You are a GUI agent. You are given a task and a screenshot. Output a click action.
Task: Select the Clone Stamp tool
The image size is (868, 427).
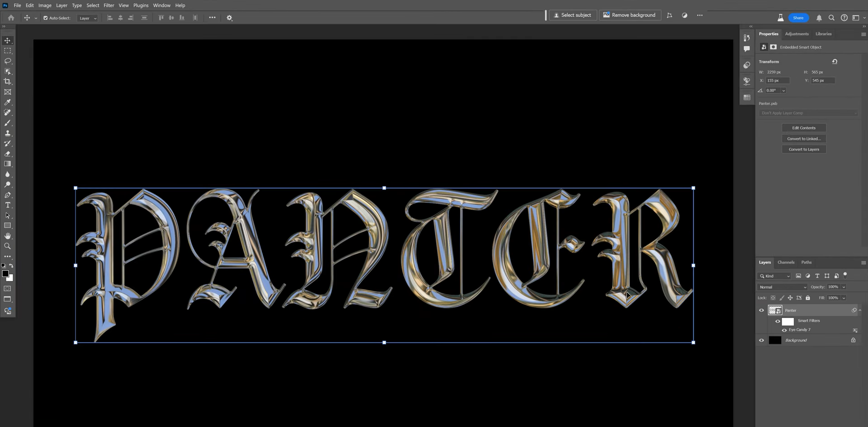point(8,133)
